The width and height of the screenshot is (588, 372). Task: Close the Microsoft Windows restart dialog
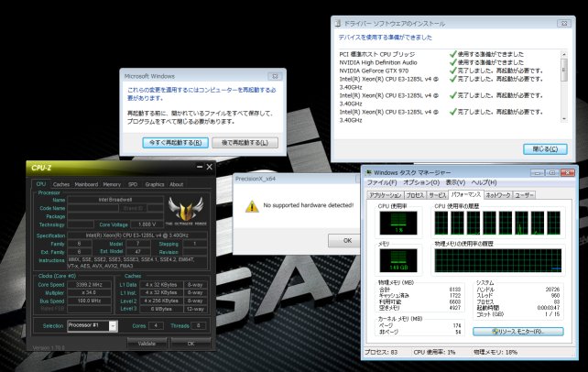pyautogui.click(x=275, y=76)
